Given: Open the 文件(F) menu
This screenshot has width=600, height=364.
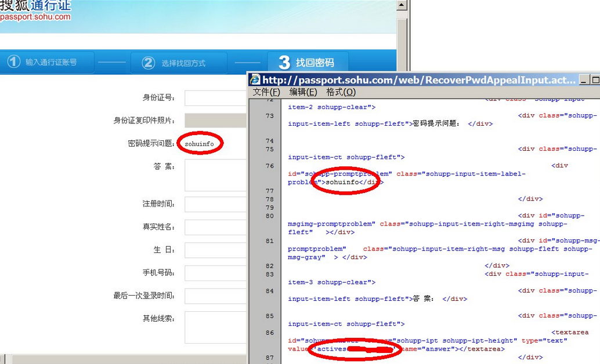Looking at the screenshot, I should pos(266,92).
